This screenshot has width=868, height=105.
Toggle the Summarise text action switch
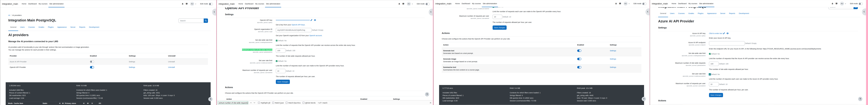click(x=579, y=67)
